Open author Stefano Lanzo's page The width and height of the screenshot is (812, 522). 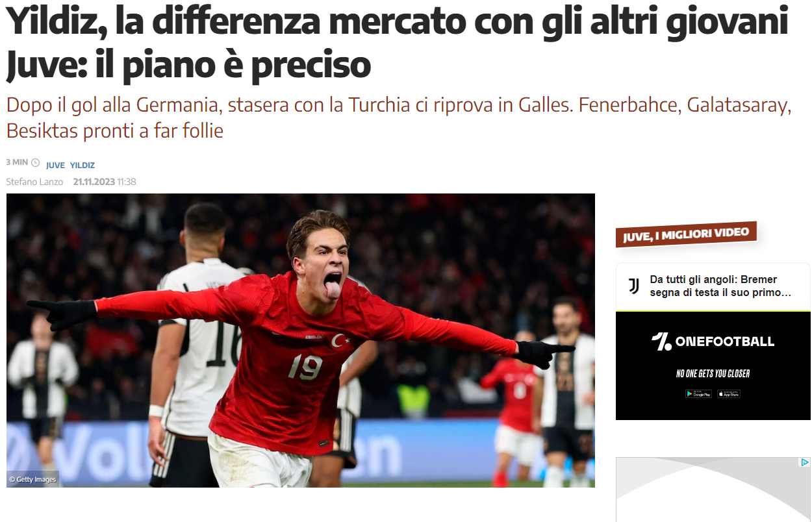click(x=34, y=182)
